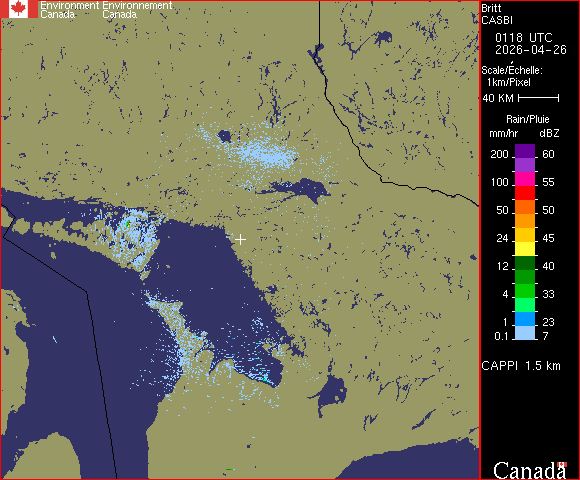The image size is (580, 480).
Task: Click the 40 KM scale bar
Action: 539,98
